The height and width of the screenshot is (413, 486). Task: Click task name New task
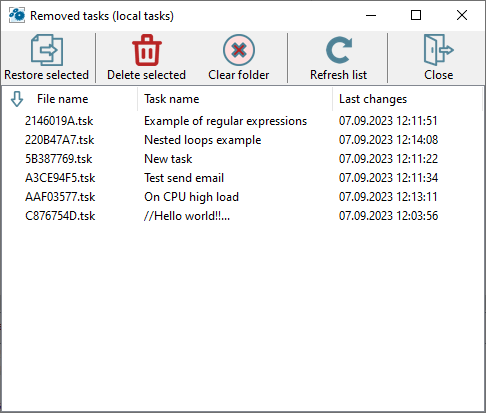(168, 159)
